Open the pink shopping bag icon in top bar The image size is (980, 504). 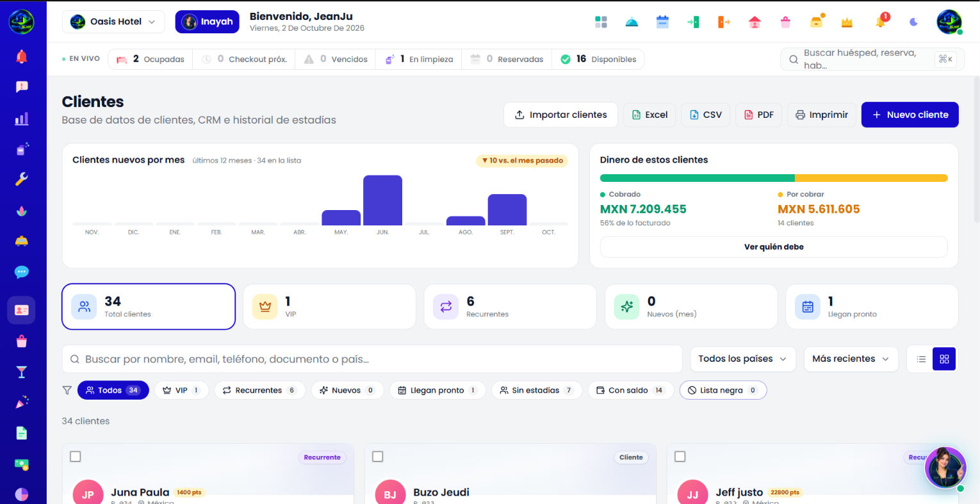click(785, 22)
